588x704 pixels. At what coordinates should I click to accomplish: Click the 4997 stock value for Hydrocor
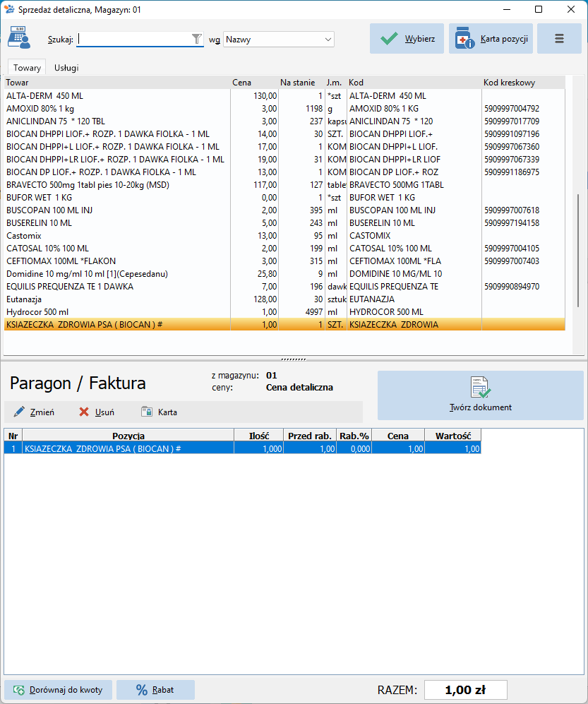pyautogui.click(x=313, y=312)
